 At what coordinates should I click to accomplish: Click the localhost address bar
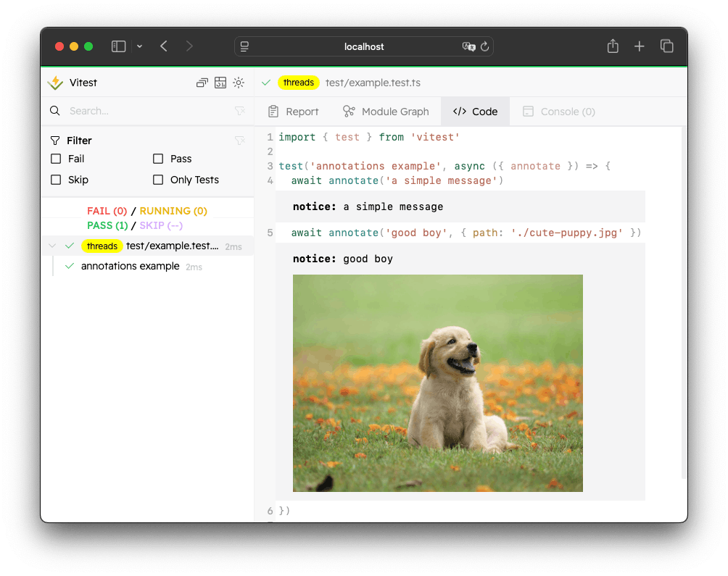tap(364, 46)
